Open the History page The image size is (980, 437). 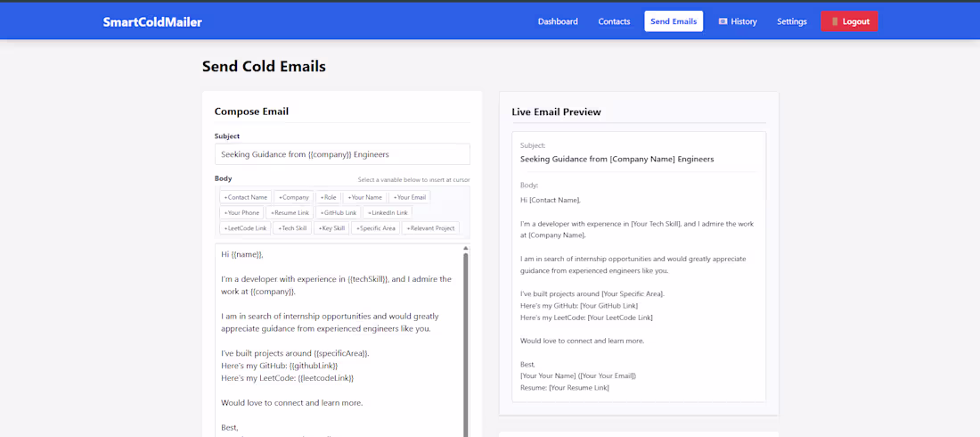click(738, 21)
